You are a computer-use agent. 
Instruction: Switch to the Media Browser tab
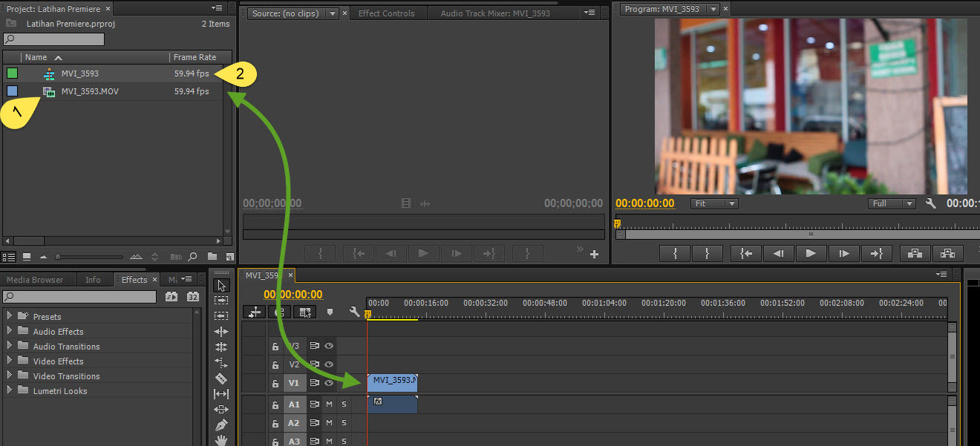point(35,280)
